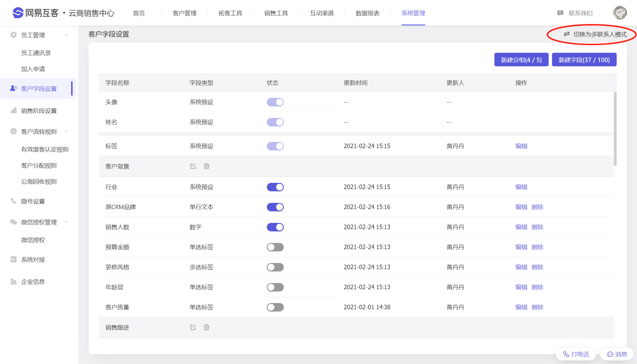Image resolution: width=637 pixels, height=364 pixels.
Task: Select the 系统管理 navigation tab
Action: coord(413,13)
